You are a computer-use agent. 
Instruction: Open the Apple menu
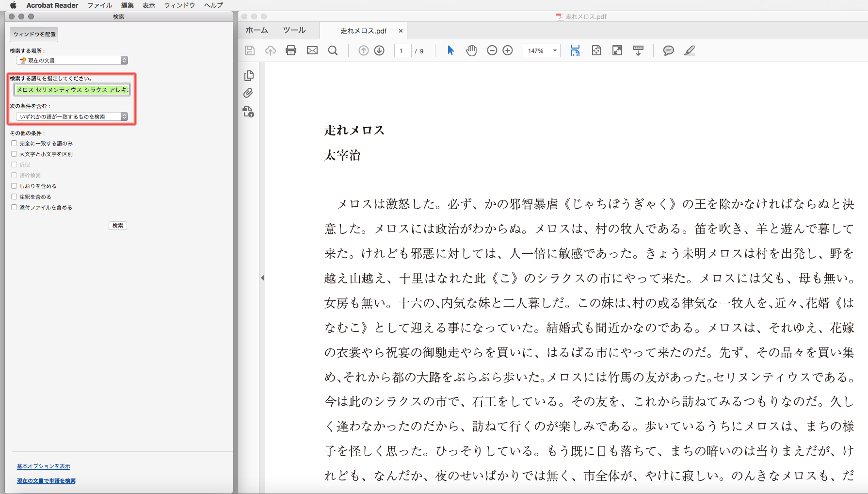tap(13, 5)
